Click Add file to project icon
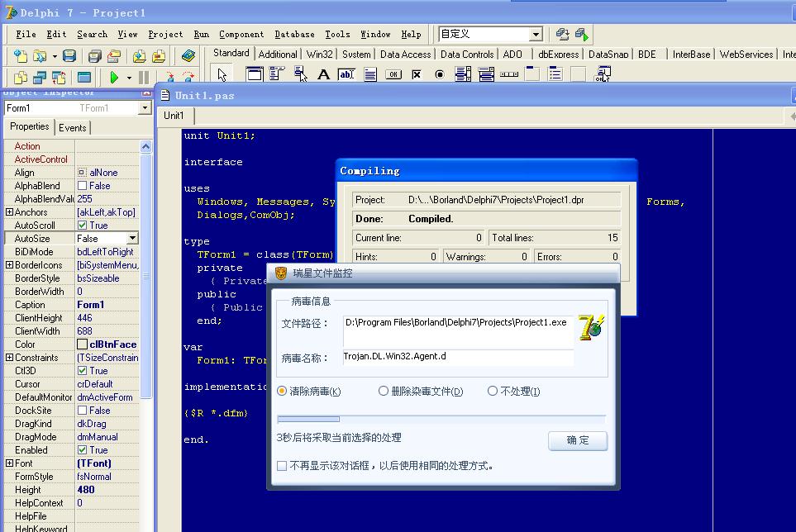The width and height of the screenshot is (796, 532). tap(139, 56)
